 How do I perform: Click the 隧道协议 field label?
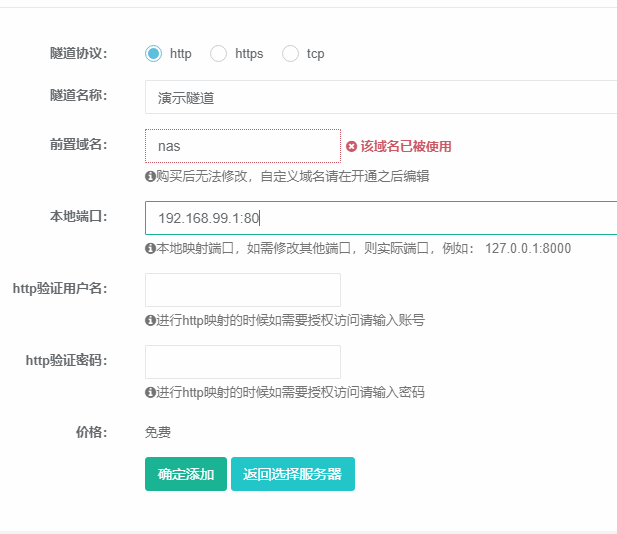(x=78, y=53)
